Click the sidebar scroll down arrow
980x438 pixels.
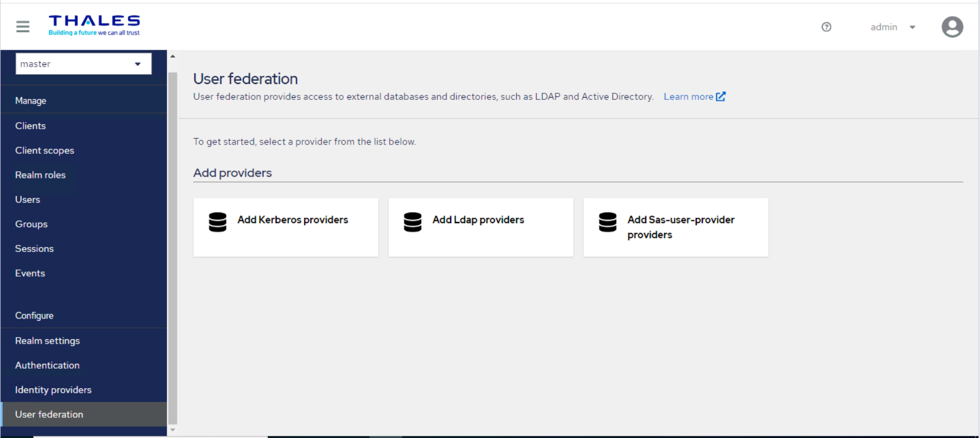(172, 430)
